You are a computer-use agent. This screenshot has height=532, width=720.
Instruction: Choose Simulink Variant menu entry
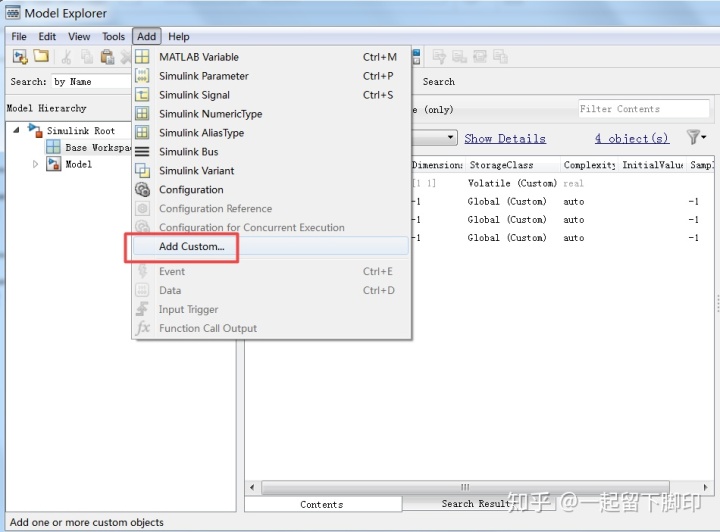pos(271,170)
